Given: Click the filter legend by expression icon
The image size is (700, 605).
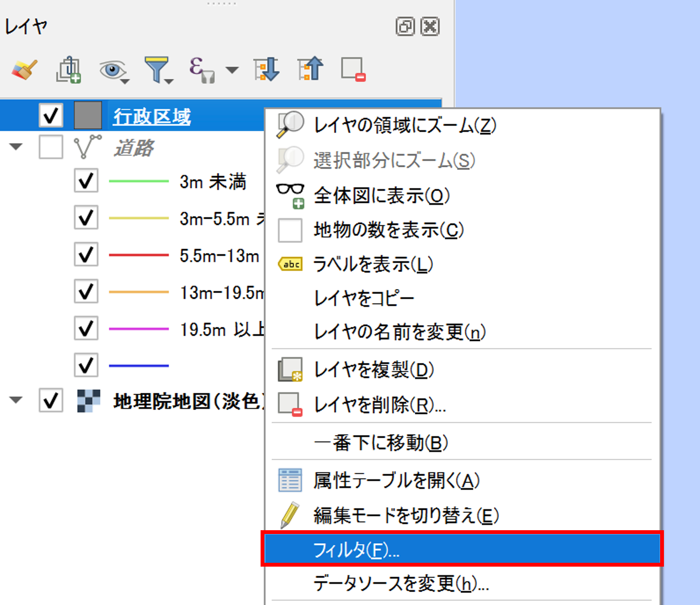Looking at the screenshot, I should [x=201, y=69].
